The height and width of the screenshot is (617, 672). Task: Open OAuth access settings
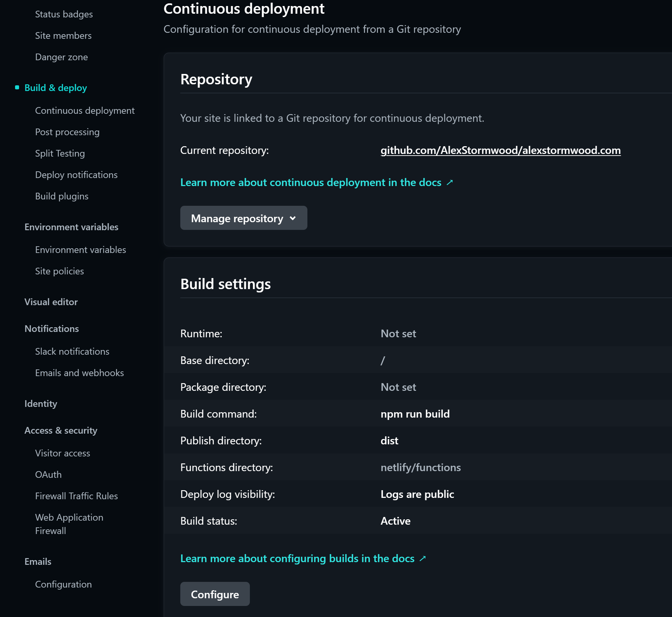click(x=48, y=474)
